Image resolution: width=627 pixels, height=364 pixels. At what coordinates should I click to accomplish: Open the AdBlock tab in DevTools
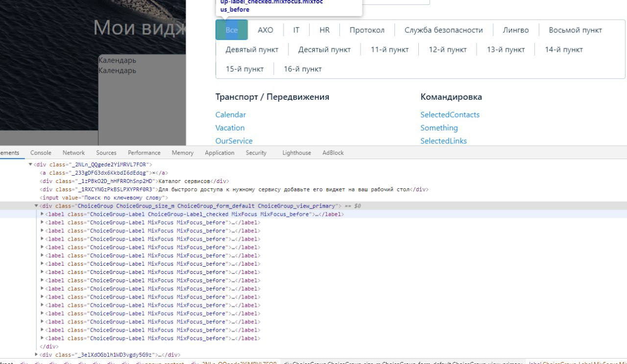coord(333,153)
